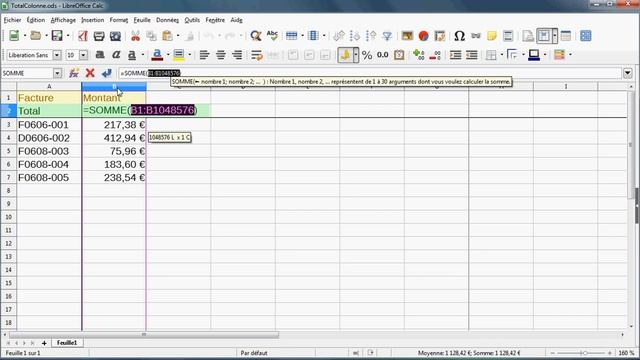
Task: Switch to the Feuille1 sheet tab
Action: pos(67,343)
